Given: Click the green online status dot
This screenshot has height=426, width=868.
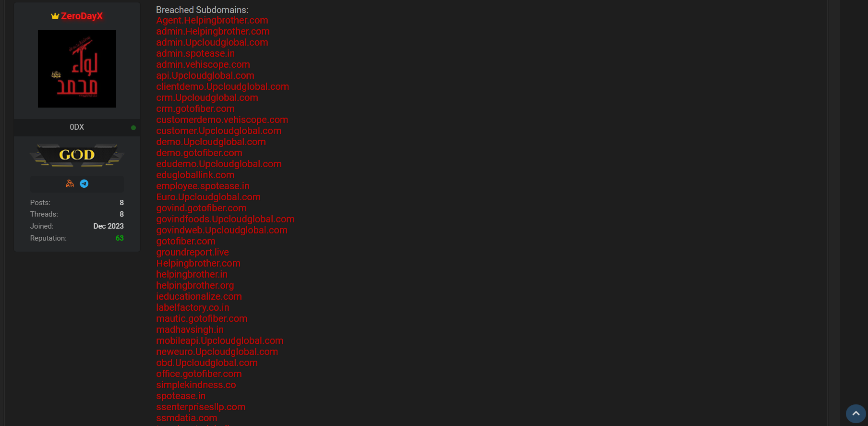Looking at the screenshot, I should pos(133,128).
